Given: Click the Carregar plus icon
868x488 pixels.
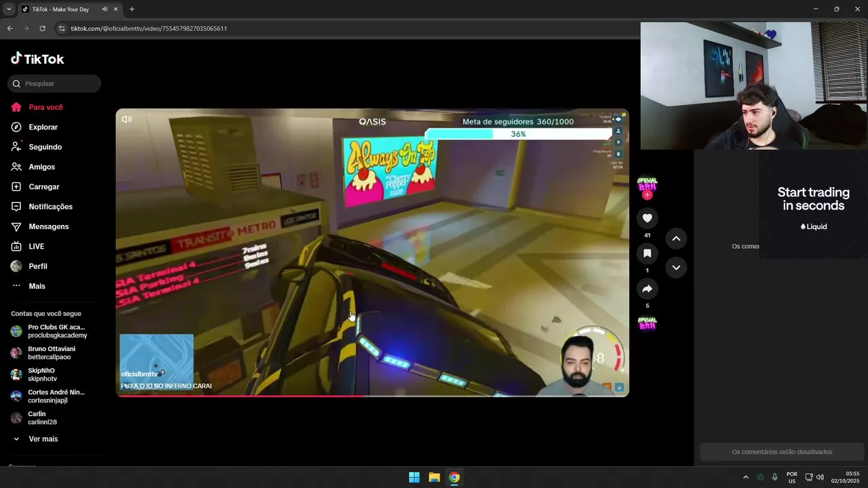Looking at the screenshot, I should click(x=16, y=186).
